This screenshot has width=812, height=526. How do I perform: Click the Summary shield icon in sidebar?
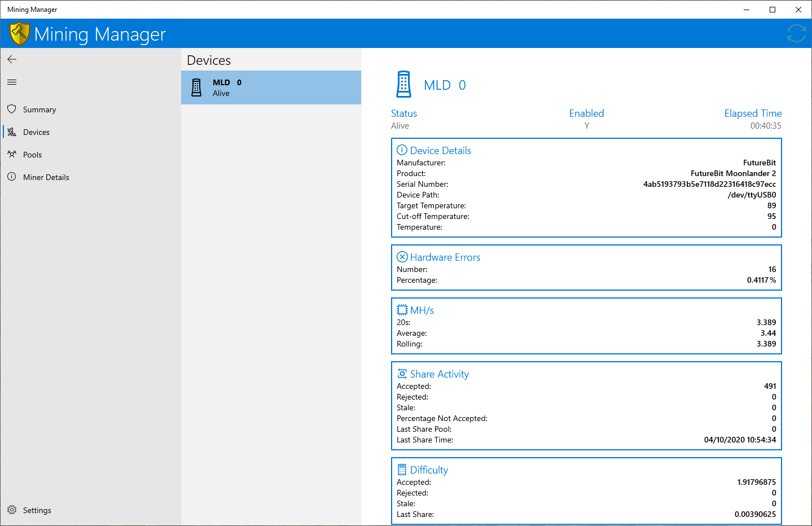[12, 109]
